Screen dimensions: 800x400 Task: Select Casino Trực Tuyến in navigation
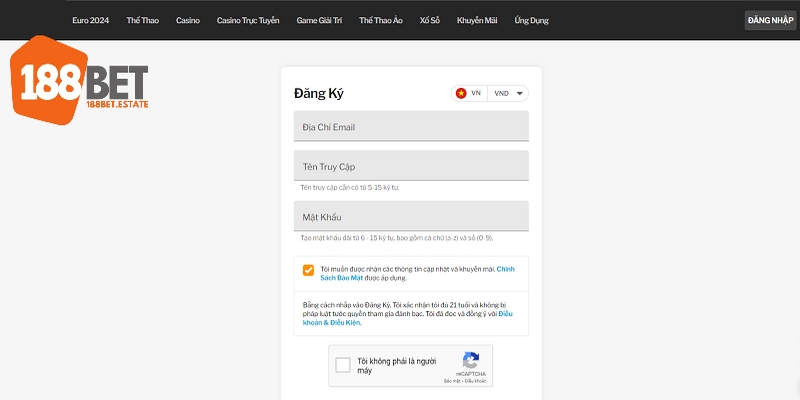click(x=248, y=20)
